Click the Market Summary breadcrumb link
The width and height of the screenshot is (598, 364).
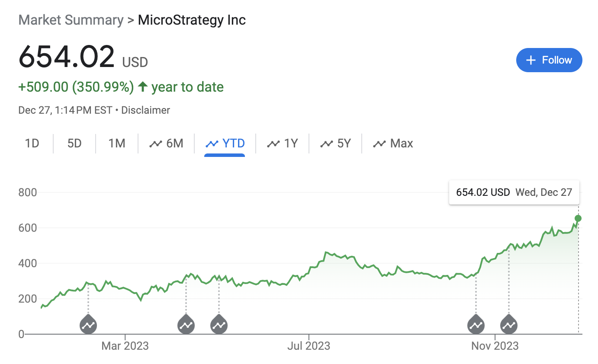(x=71, y=20)
